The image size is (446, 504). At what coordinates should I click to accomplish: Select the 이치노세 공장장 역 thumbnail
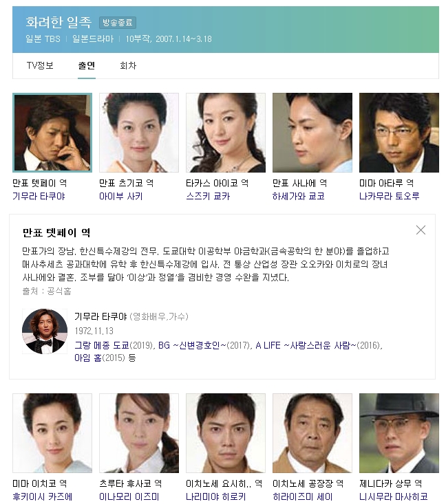(x=312, y=433)
